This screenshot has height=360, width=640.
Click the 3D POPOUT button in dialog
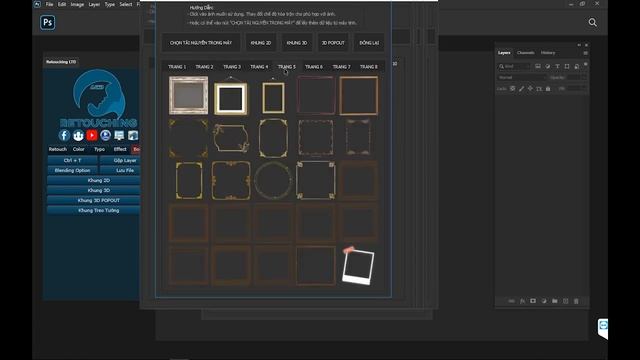333,43
